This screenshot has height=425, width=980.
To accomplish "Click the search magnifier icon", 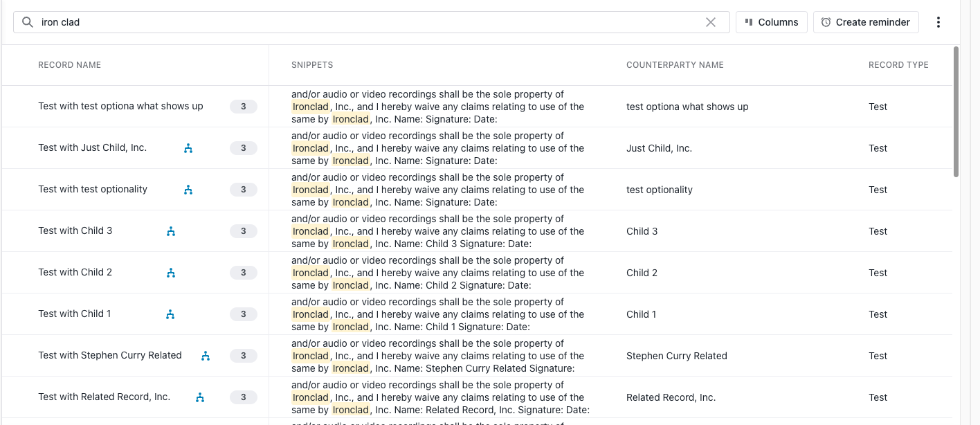I will point(28,22).
